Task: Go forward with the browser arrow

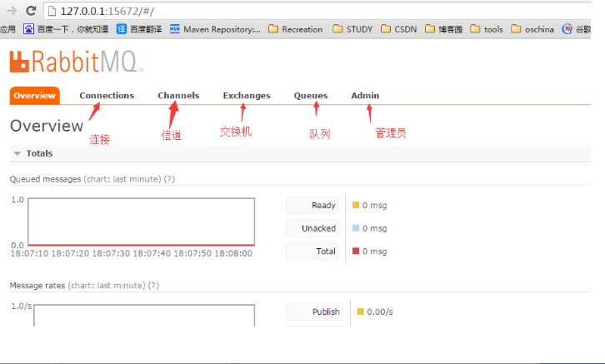Action: pyautogui.click(x=12, y=11)
